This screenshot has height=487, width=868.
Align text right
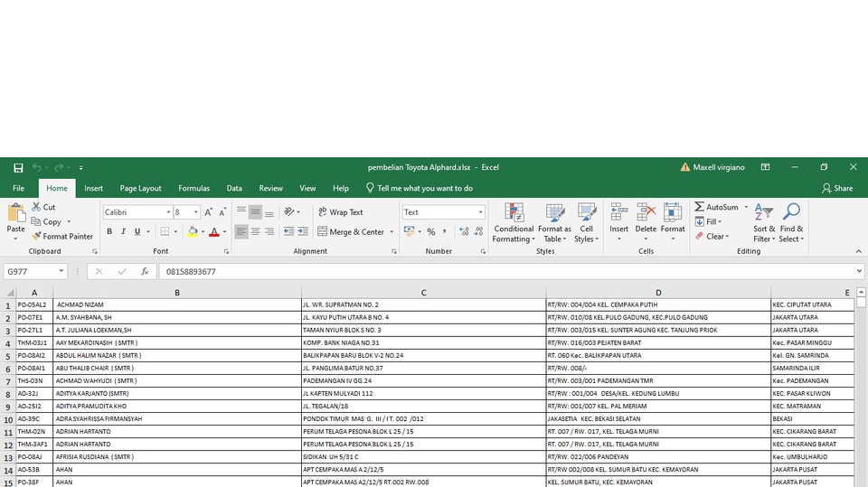click(x=269, y=232)
